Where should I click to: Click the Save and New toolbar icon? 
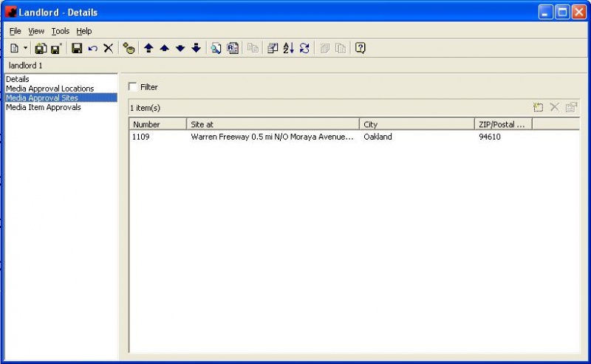[x=41, y=48]
